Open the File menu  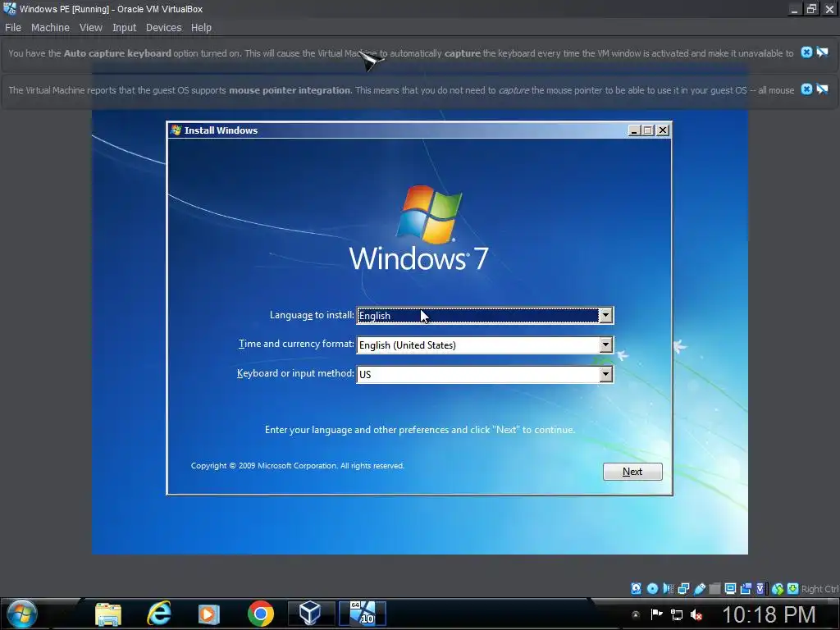pos(13,27)
